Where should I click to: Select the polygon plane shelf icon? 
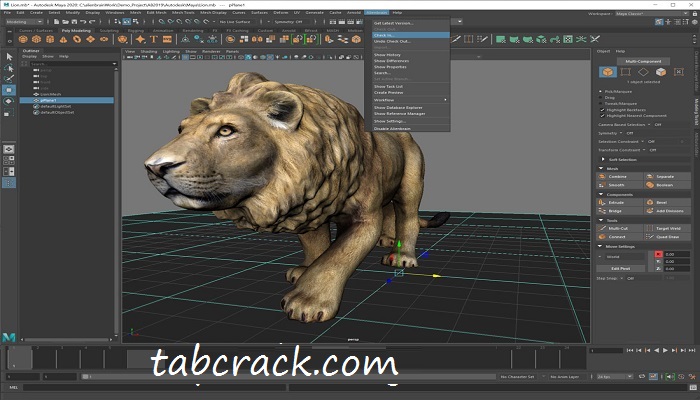91,40
